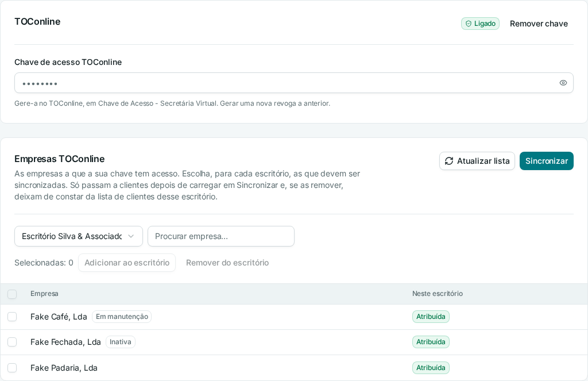Click the Procurar empresa search field
The width and height of the screenshot is (588, 381).
coord(221,236)
